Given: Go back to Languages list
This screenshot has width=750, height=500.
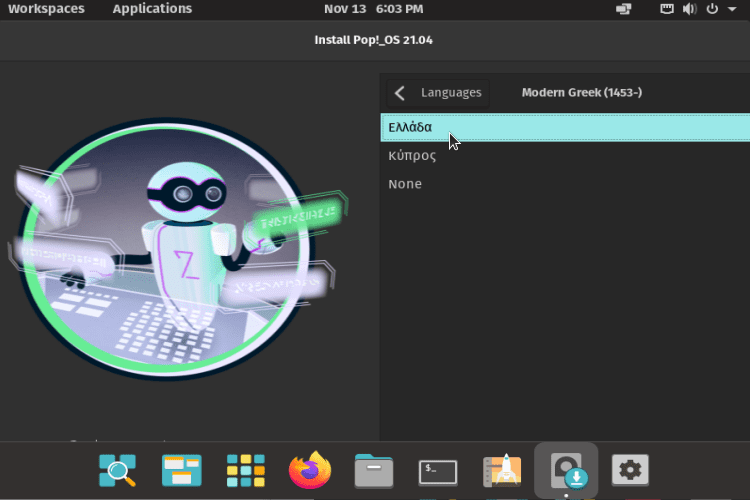Looking at the screenshot, I should click(x=438, y=92).
